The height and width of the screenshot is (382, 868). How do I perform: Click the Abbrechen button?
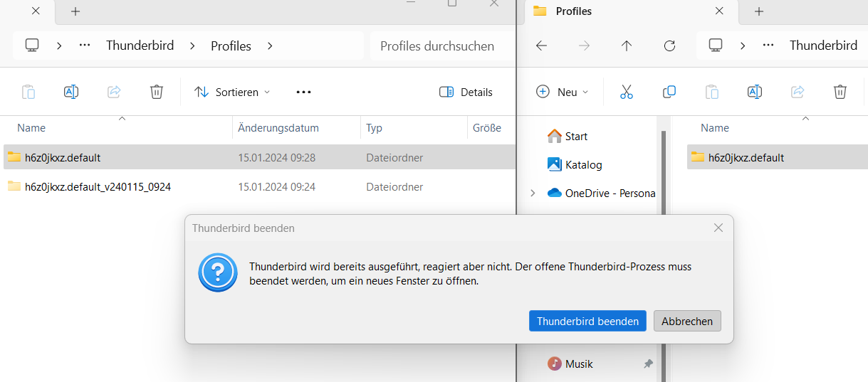pyautogui.click(x=687, y=321)
